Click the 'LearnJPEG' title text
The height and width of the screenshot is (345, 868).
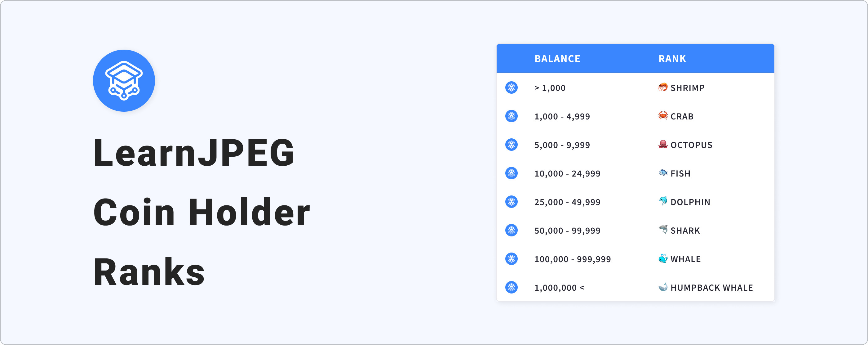point(194,153)
